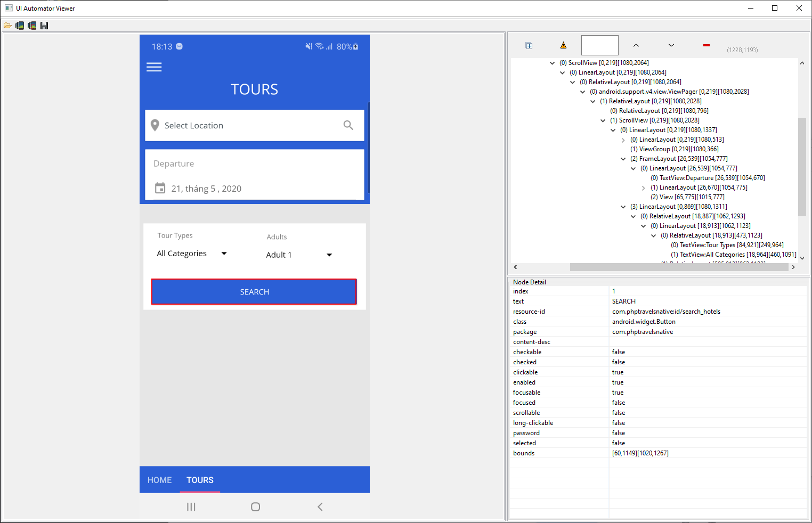Click the TOURS heading in the app

(255, 89)
